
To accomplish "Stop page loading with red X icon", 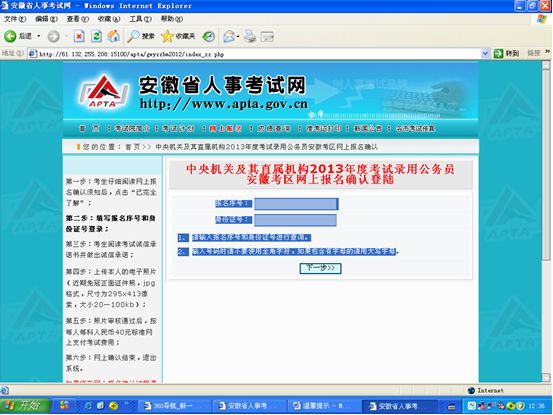I will coord(79,36).
